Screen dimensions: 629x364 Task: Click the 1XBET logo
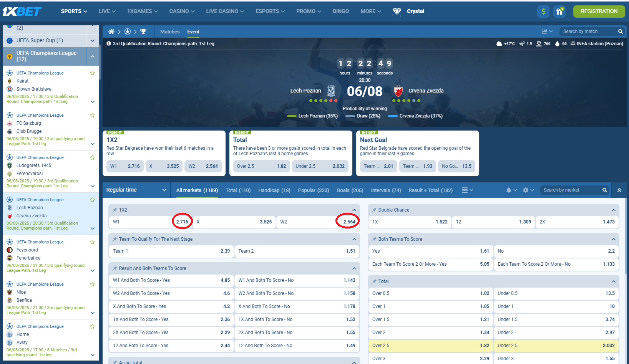[22, 12]
